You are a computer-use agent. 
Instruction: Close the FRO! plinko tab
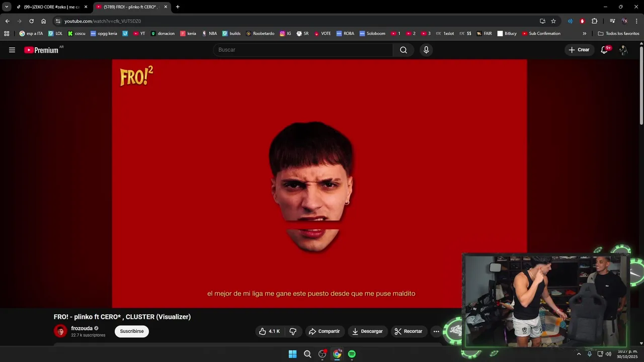point(166,7)
